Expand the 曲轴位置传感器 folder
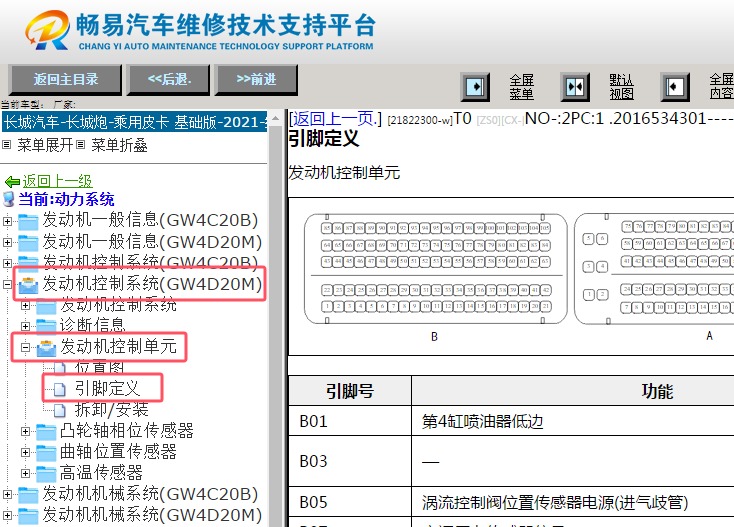 (x=26, y=452)
